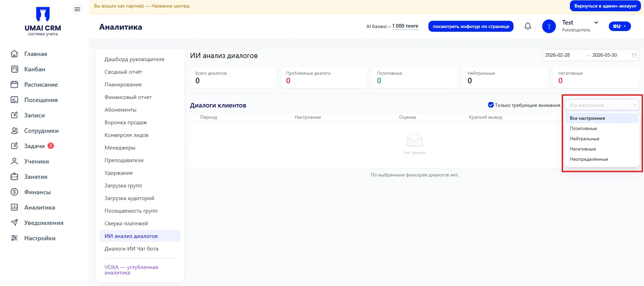This screenshot has height=286, width=644.
Task: Click the Оценка column header
Action: (x=407, y=117)
